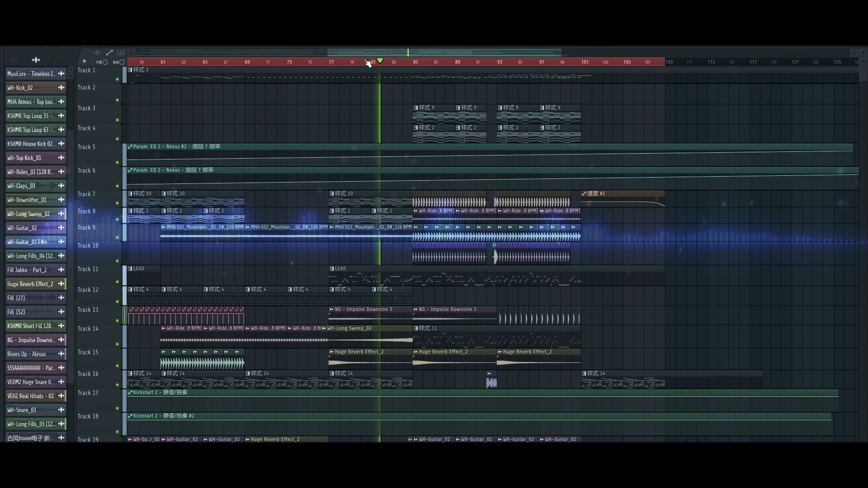This screenshot has height=488, width=868.
Task: Click the green playhead marker on the timeline
Action: point(380,61)
